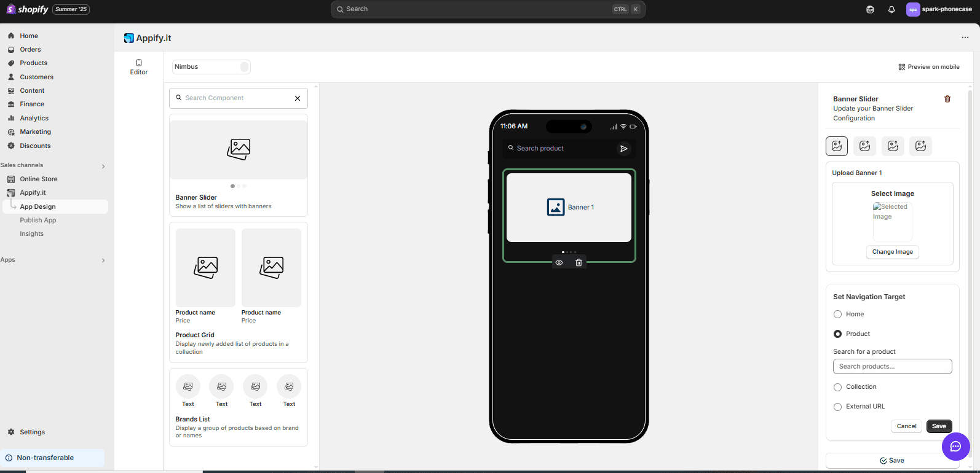Click Preview on mobile
Screen dimensions: 980x473
(x=928, y=67)
